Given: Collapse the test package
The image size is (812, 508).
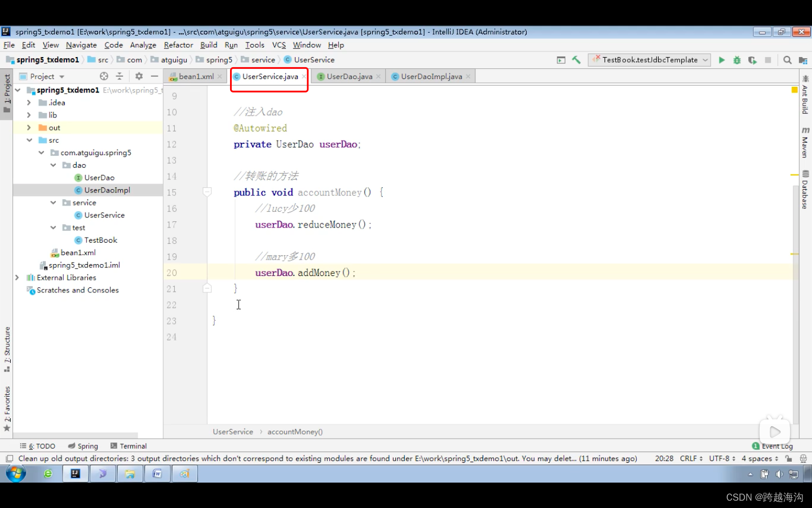Looking at the screenshot, I should [x=53, y=227].
